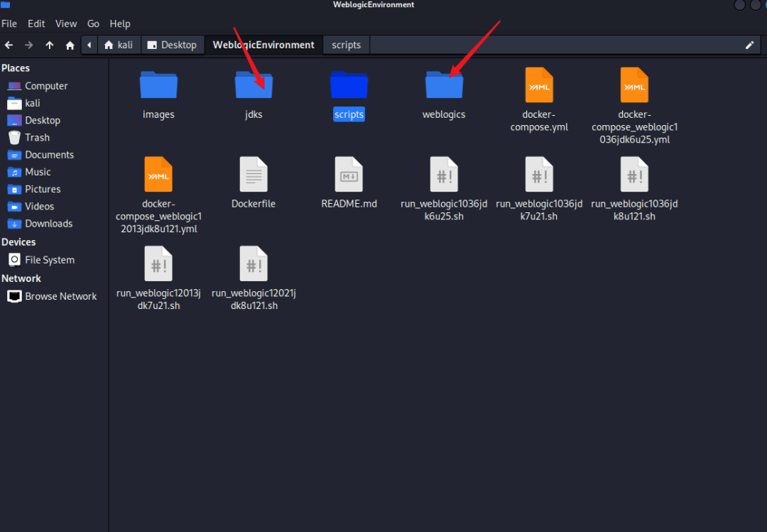Screen dimensions: 767x532
Task: Expand the breadcrumb overflow chevron
Action: point(88,45)
